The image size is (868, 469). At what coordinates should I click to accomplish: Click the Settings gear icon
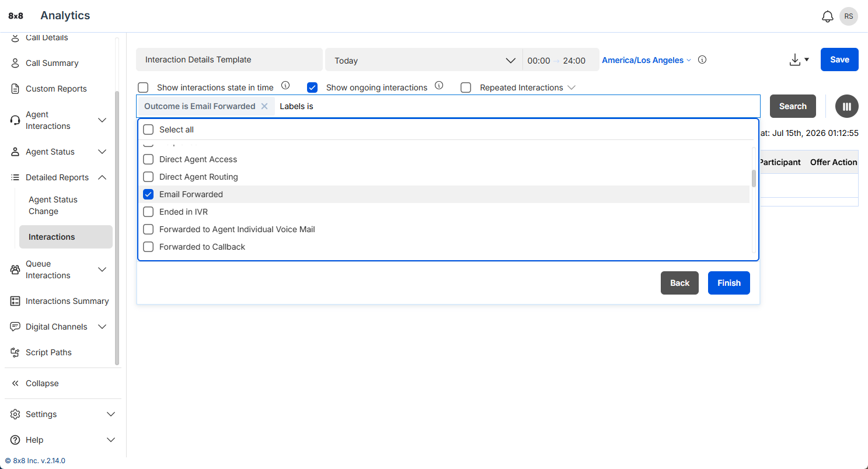tap(15, 414)
